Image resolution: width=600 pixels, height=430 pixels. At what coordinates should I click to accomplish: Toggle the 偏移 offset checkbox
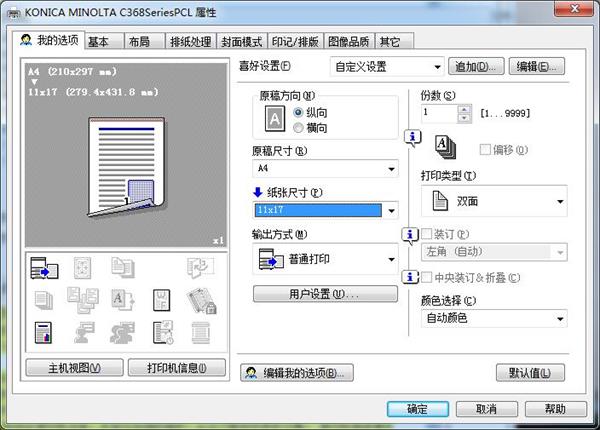[x=485, y=150]
